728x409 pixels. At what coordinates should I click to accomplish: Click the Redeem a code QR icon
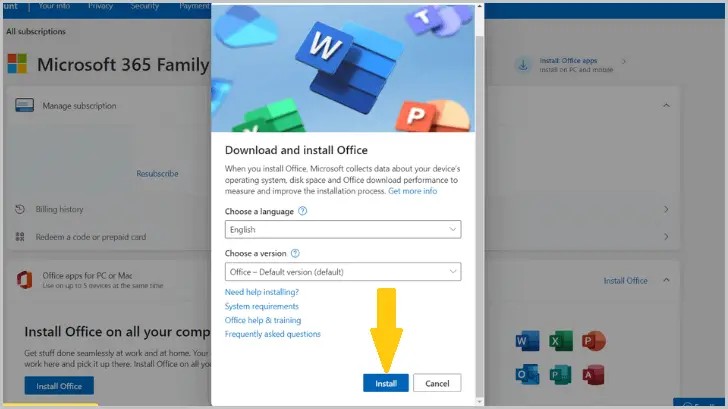pos(20,237)
